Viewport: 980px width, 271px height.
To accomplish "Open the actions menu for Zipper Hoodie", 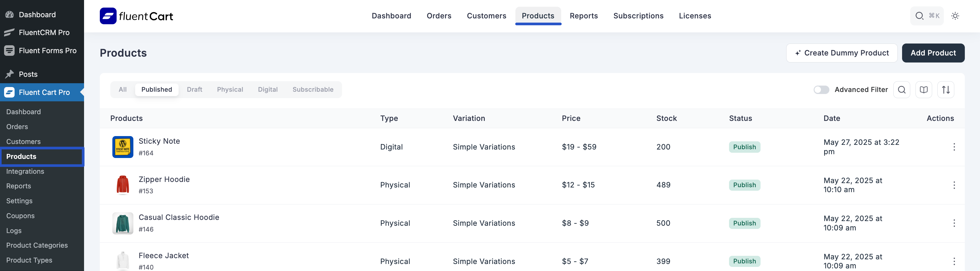I will click(x=955, y=185).
